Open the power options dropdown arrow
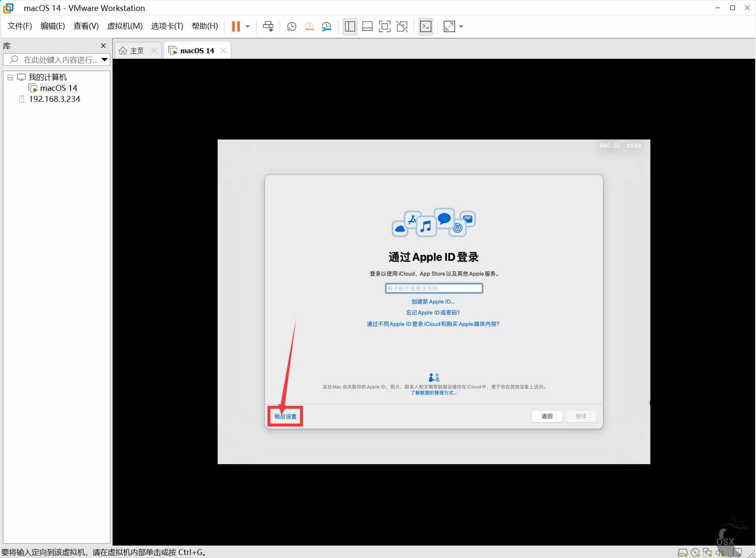The image size is (756, 558). coord(248,26)
